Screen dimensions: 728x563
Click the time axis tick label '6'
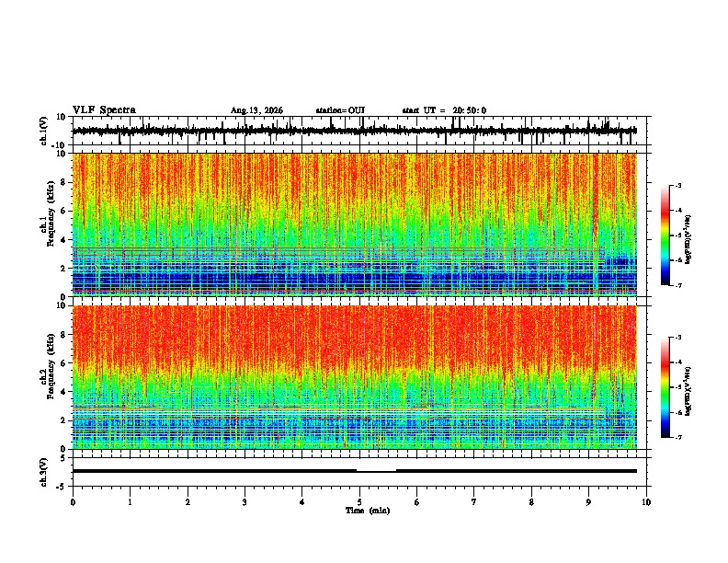[x=417, y=502]
